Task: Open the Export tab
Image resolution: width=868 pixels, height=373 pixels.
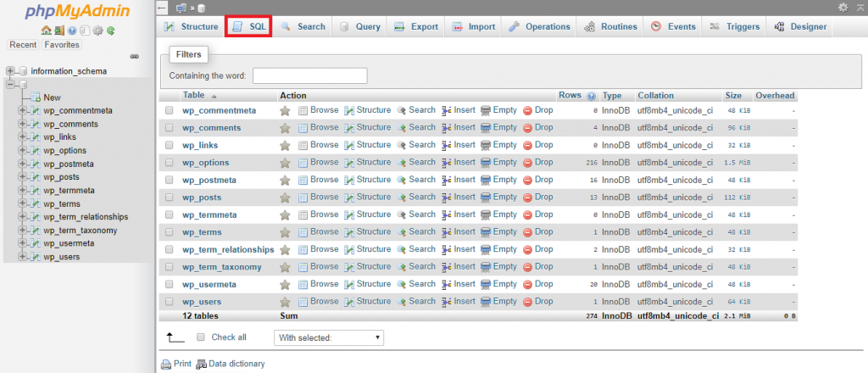Action: pyautogui.click(x=415, y=27)
